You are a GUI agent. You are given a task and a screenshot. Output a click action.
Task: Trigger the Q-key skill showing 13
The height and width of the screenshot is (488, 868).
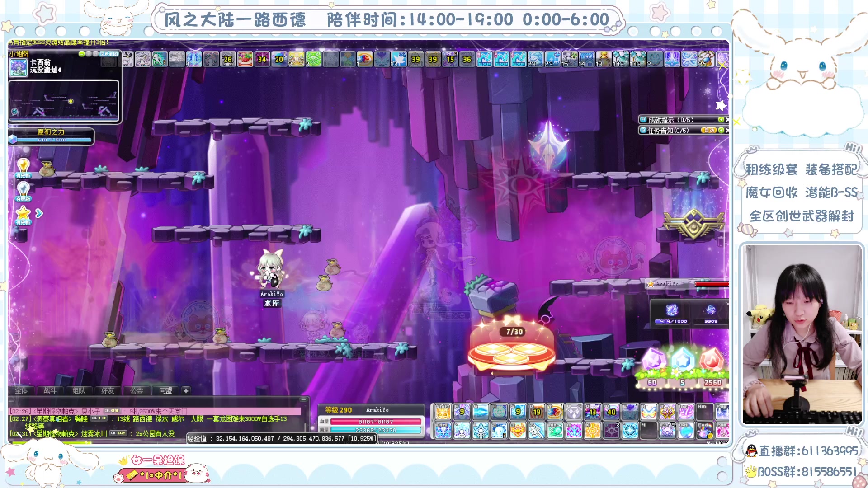click(x=593, y=412)
